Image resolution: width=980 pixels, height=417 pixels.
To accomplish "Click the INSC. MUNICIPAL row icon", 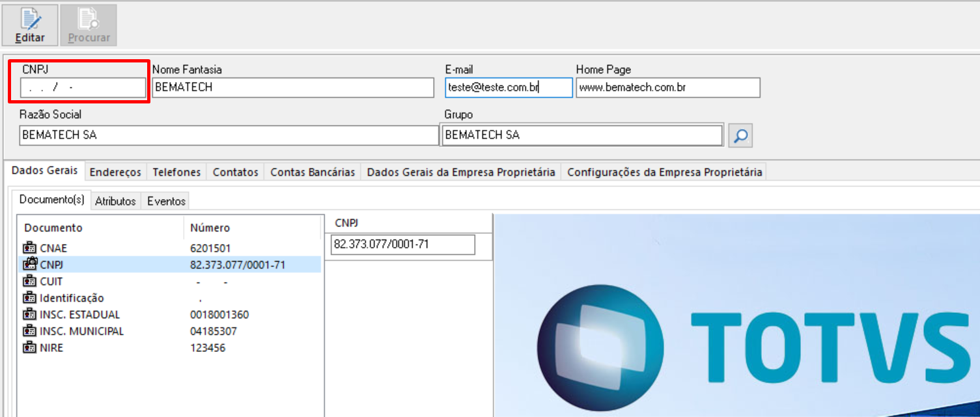I will coord(30,331).
